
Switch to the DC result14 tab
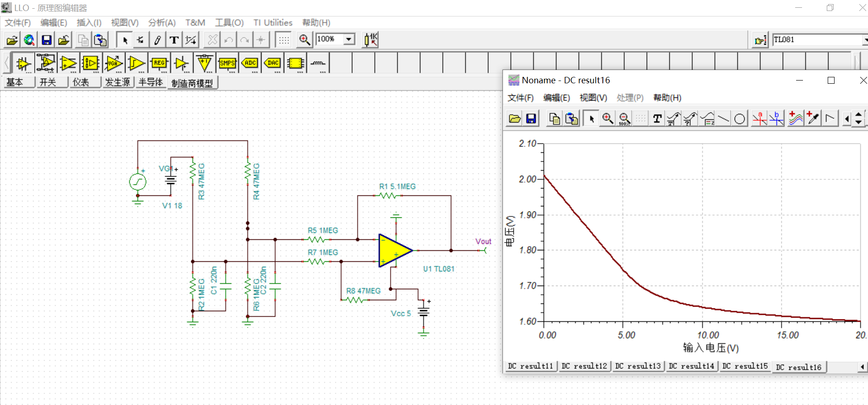[x=691, y=366]
